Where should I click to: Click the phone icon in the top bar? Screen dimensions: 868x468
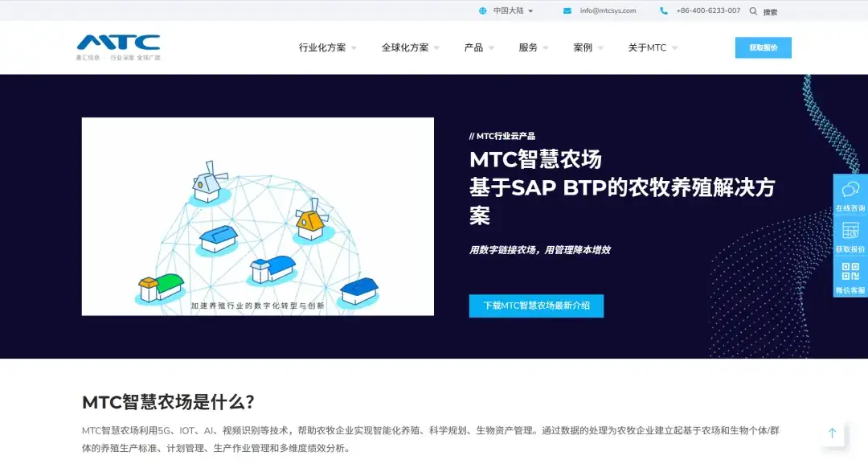tap(662, 10)
